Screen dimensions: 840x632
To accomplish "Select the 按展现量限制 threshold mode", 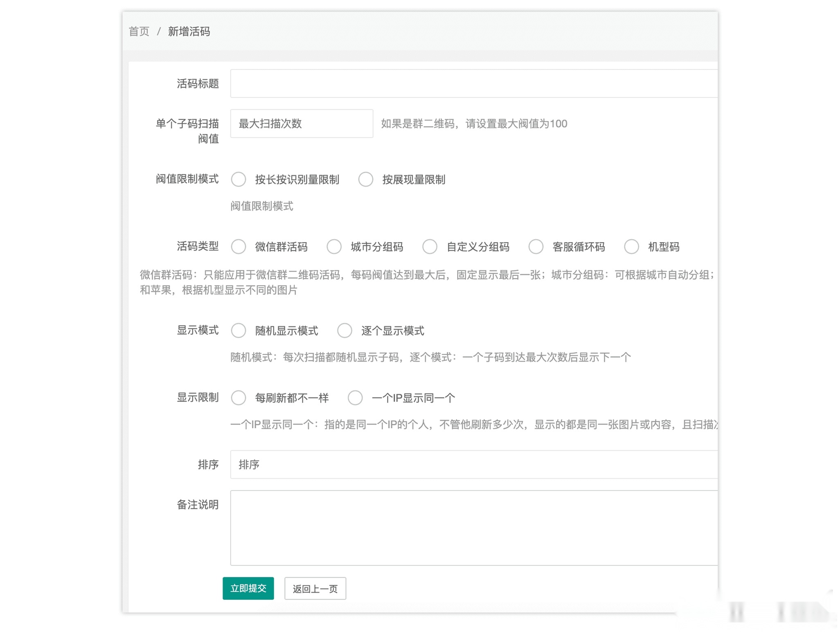I will 366,179.
